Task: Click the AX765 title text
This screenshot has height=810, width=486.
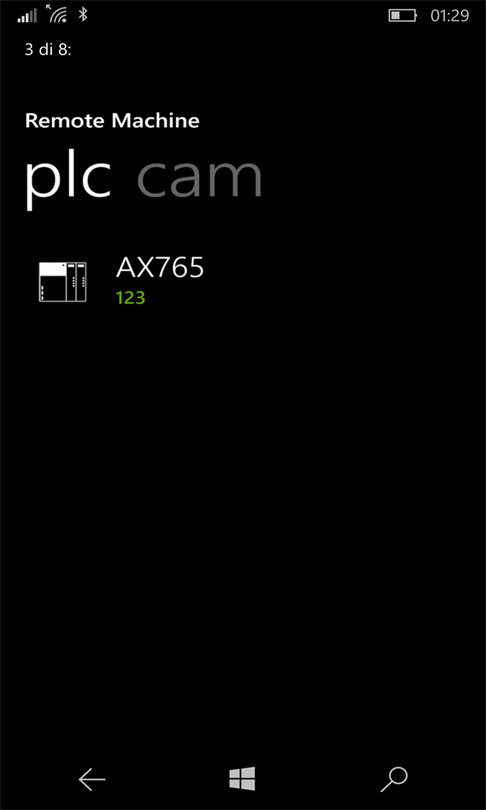Action: (x=160, y=267)
